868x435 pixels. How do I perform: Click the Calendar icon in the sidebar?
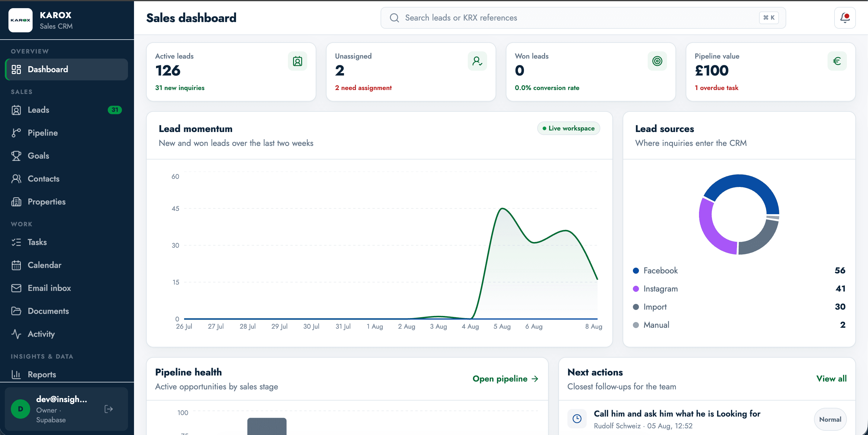(x=16, y=265)
